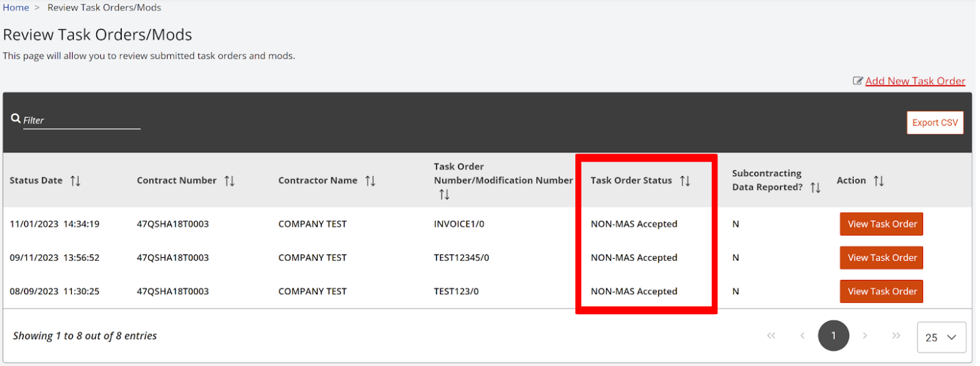Click the pencil icon beside Add New Task Order
980x366 pixels.
click(x=859, y=81)
